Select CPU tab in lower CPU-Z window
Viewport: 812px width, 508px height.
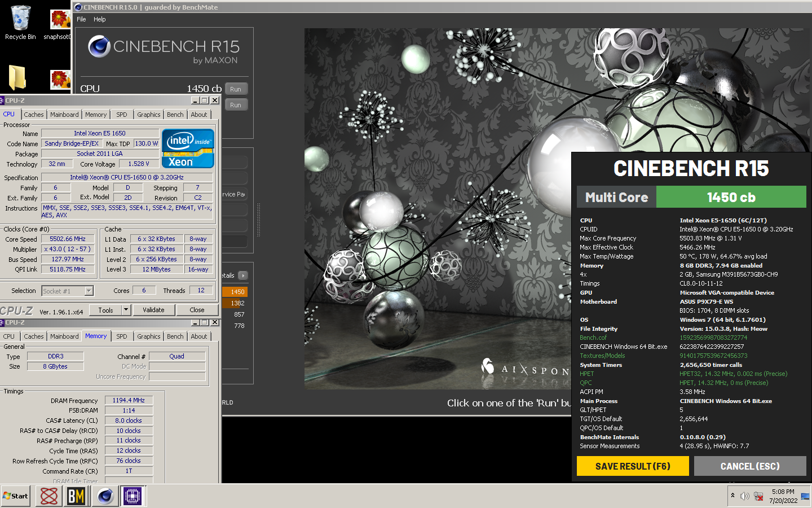tap(9, 336)
